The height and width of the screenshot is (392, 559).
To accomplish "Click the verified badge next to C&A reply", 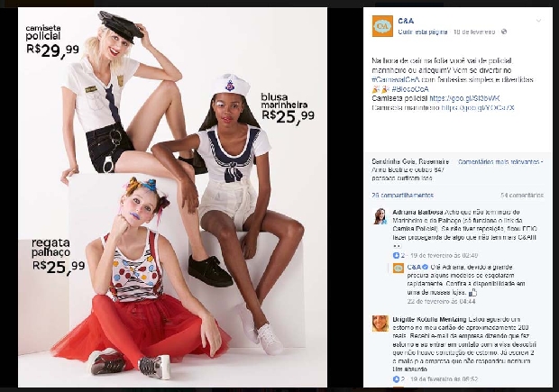I will tap(425, 267).
